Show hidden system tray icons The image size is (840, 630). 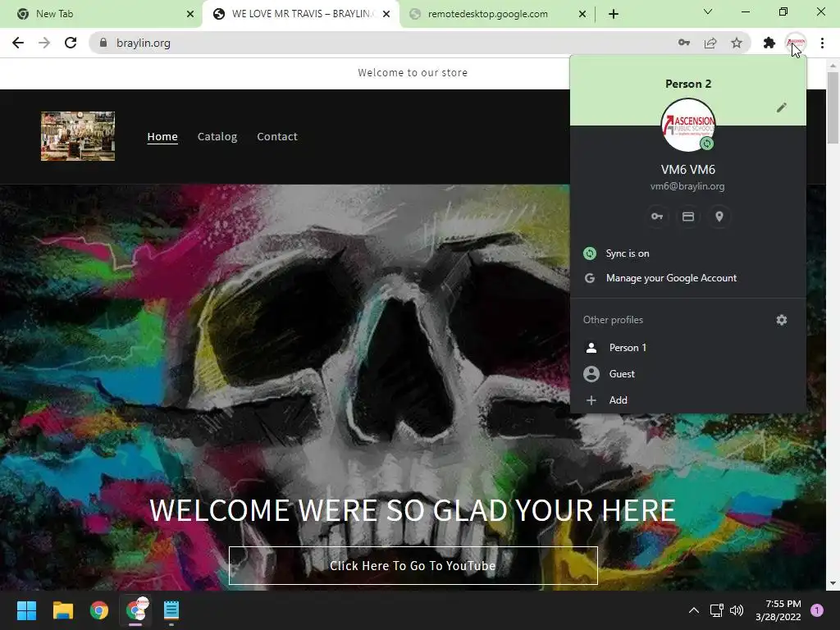point(694,610)
